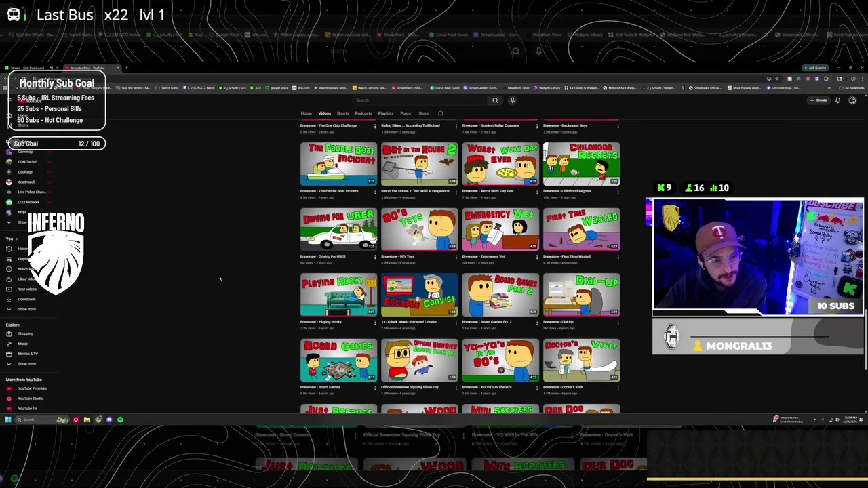Switch to Podcasts channel tab
The height and width of the screenshot is (488, 868).
click(x=363, y=113)
